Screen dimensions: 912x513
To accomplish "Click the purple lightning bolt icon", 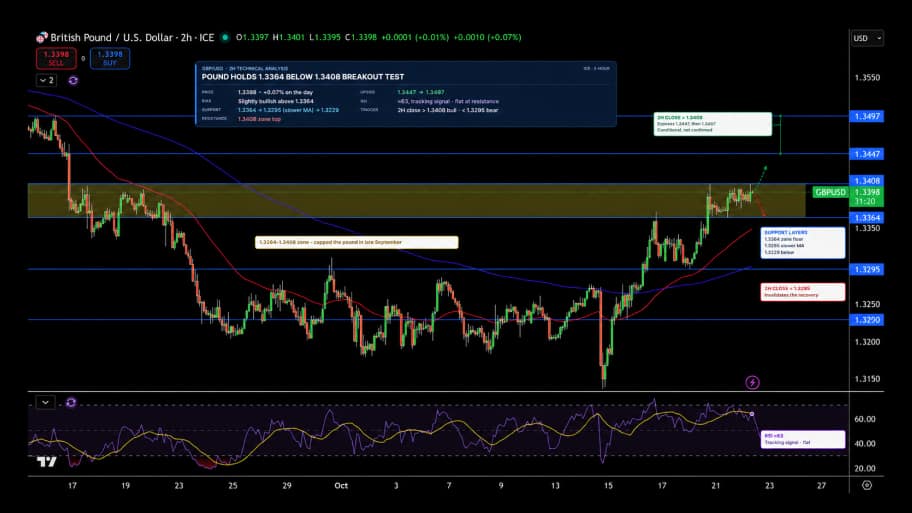I will pyautogui.click(x=753, y=382).
